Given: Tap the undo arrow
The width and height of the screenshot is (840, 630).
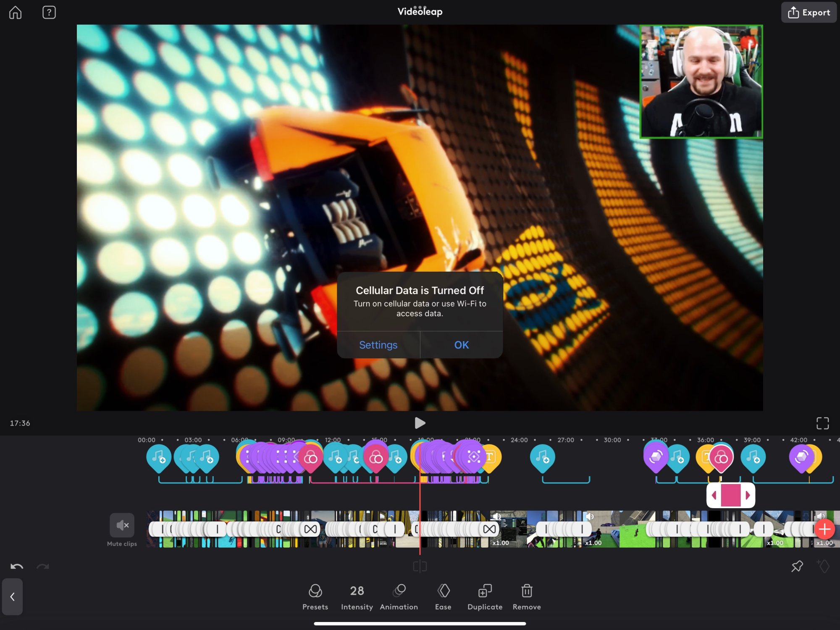Looking at the screenshot, I should click(17, 567).
